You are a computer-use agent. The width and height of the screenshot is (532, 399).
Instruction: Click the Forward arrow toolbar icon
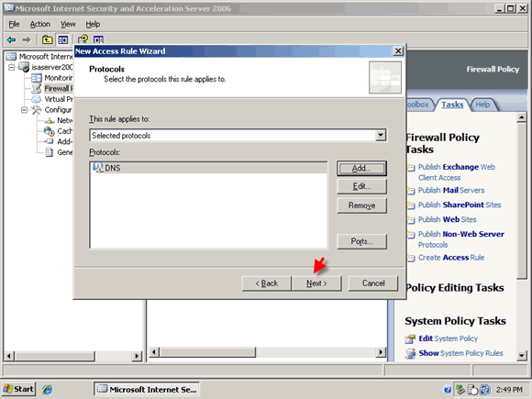[x=27, y=40]
